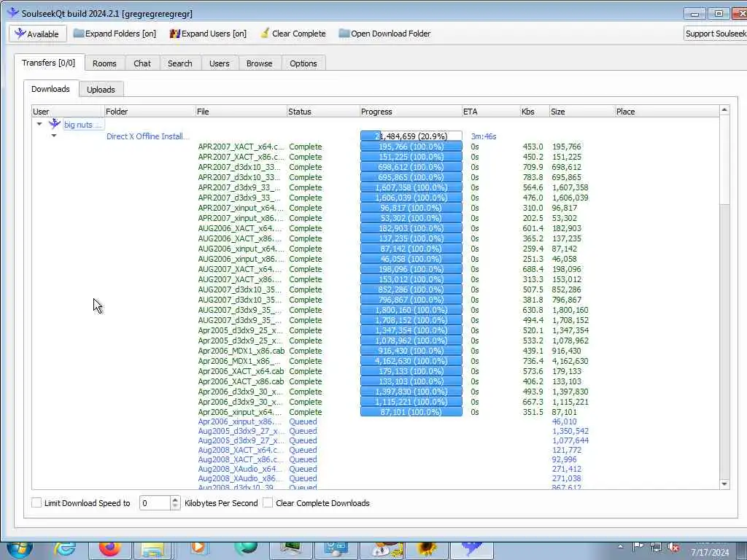The width and height of the screenshot is (747, 560).
Task: Open the Search tab
Action: click(x=179, y=63)
